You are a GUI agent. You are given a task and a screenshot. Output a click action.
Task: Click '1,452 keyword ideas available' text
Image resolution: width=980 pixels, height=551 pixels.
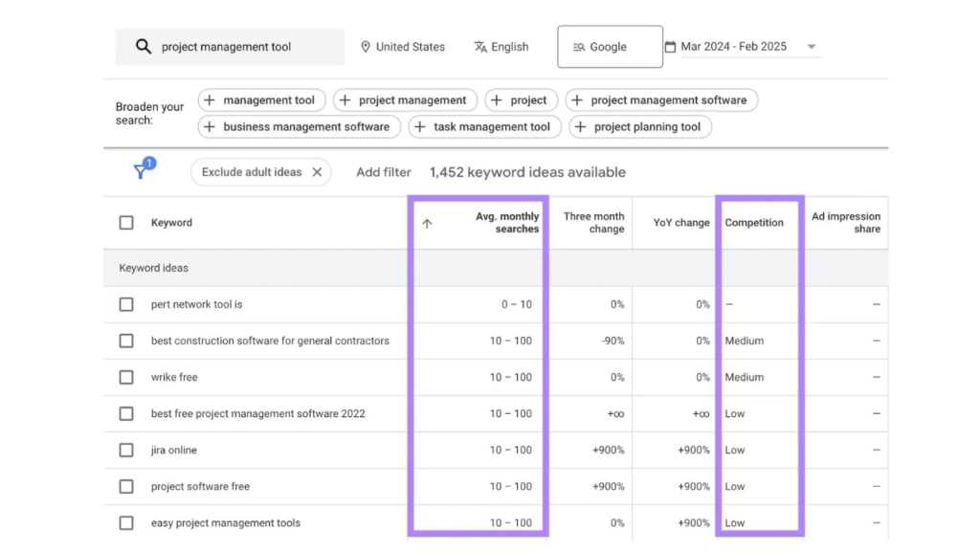527,172
